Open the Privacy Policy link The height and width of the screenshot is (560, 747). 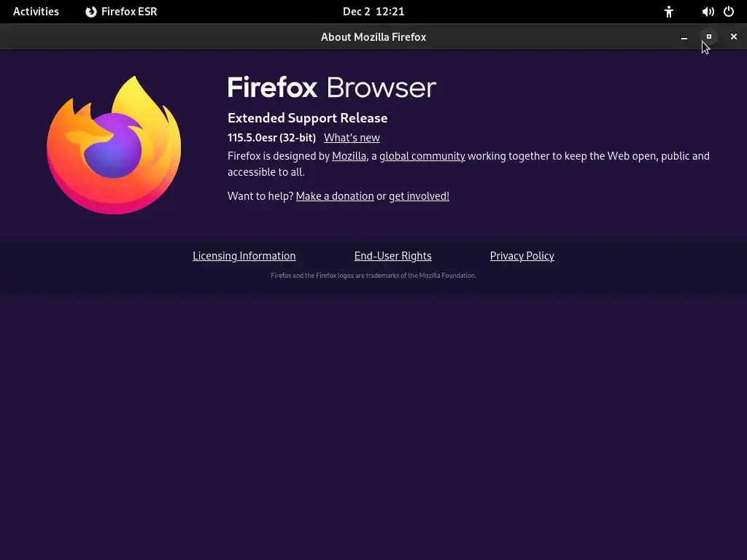tap(522, 256)
